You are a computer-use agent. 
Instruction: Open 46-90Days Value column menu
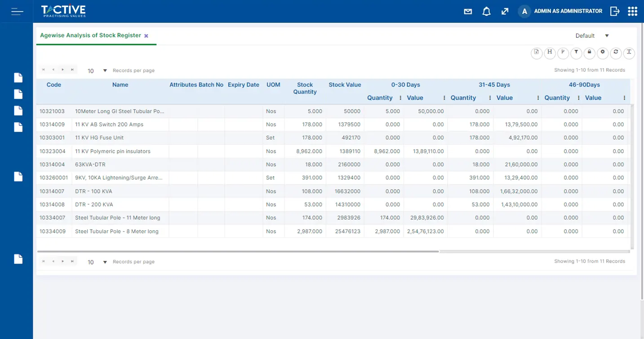pos(624,98)
